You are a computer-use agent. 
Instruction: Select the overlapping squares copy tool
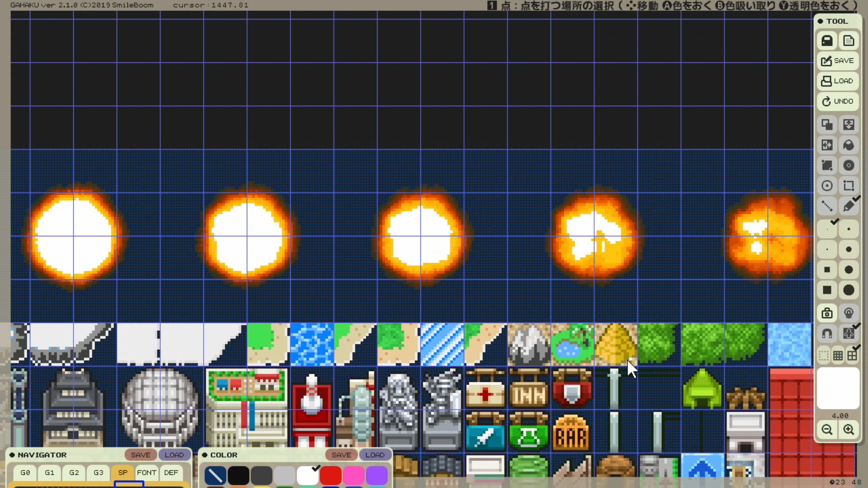(x=827, y=125)
